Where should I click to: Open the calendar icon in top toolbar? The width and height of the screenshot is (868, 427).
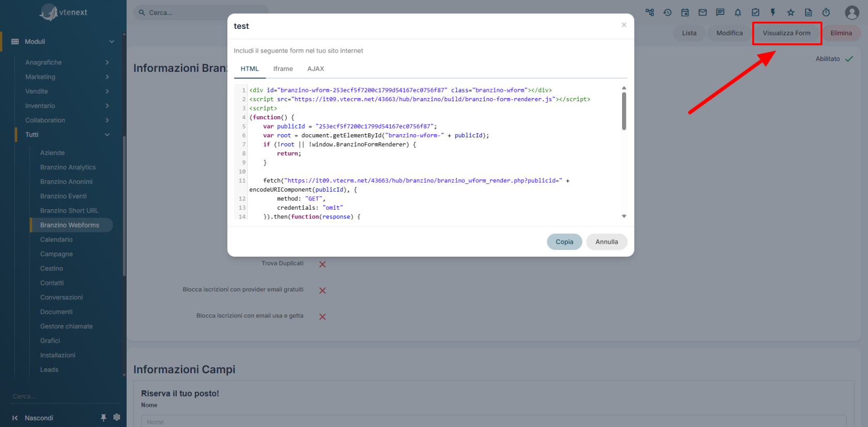pos(685,12)
